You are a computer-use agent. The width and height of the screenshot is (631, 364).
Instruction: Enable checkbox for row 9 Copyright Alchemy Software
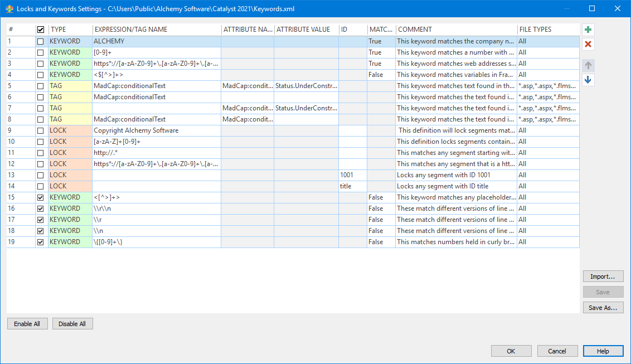pyautogui.click(x=40, y=130)
